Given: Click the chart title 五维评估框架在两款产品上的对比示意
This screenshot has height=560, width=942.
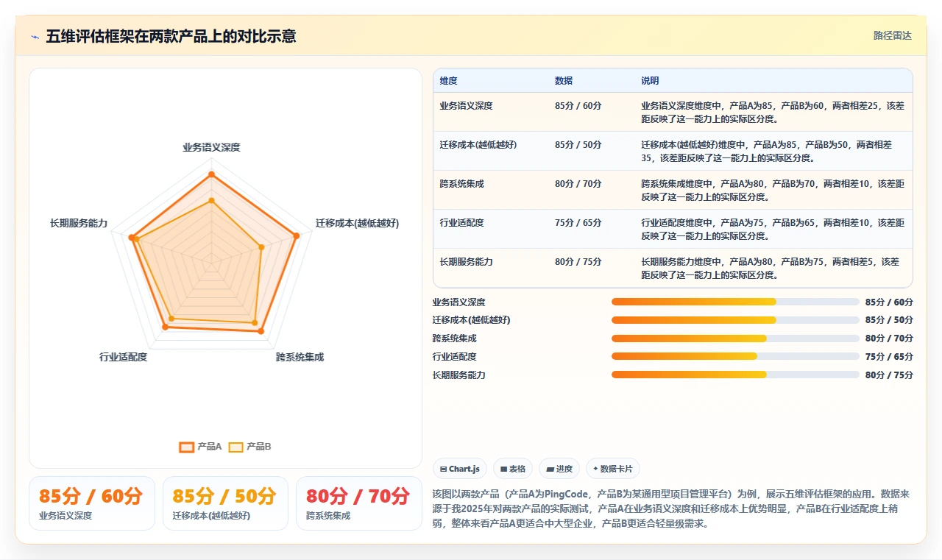Looking at the screenshot, I should click(171, 36).
